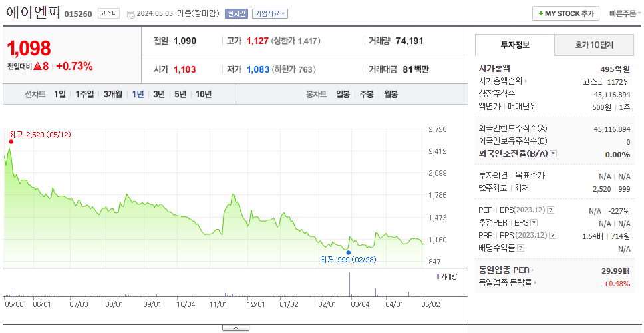Collapse the chart with the bottom chevron handle
The width and height of the screenshot is (644, 333).
click(x=236, y=328)
